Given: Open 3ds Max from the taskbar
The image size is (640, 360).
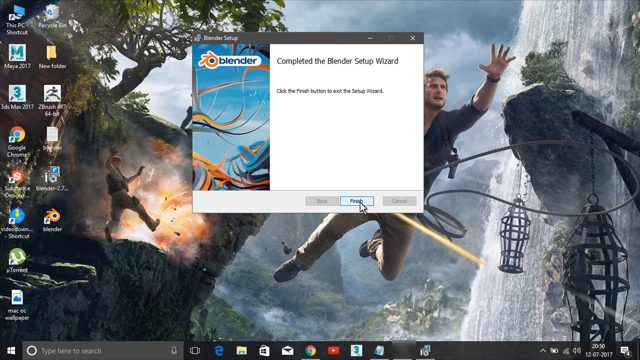Looking at the screenshot, I should coord(356,351).
